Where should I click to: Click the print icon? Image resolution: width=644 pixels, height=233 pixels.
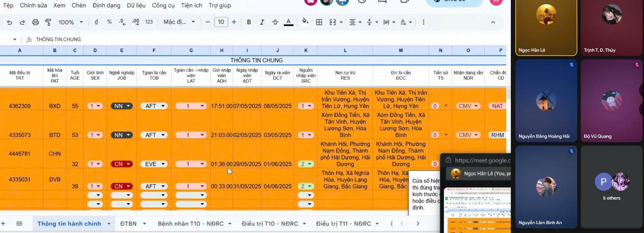coord(36,22)
